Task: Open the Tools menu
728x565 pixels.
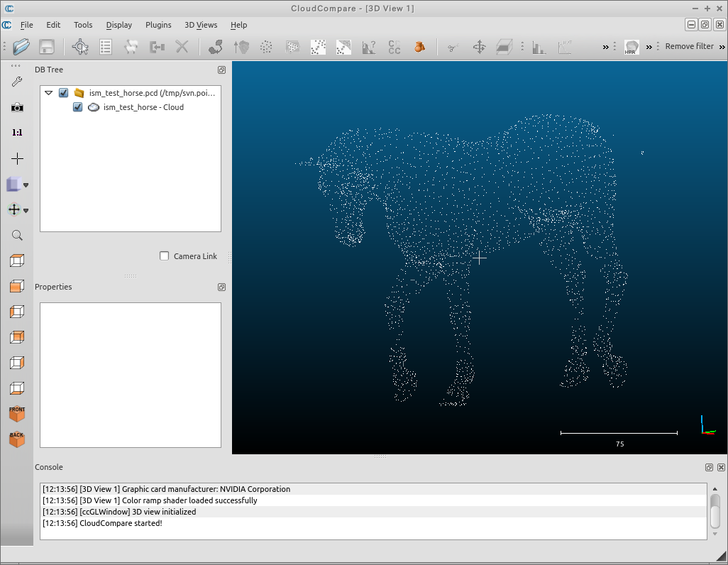Action: [82, 25]
